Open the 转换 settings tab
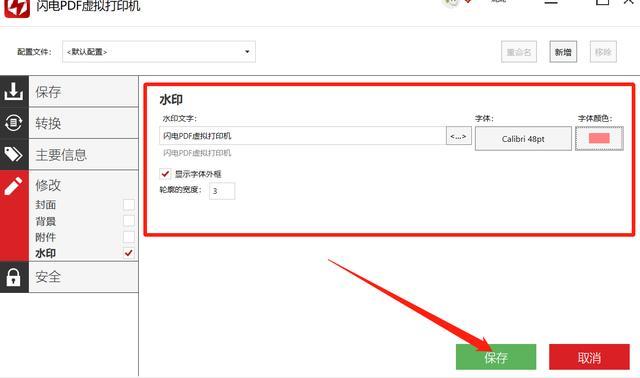 [84, 123]
